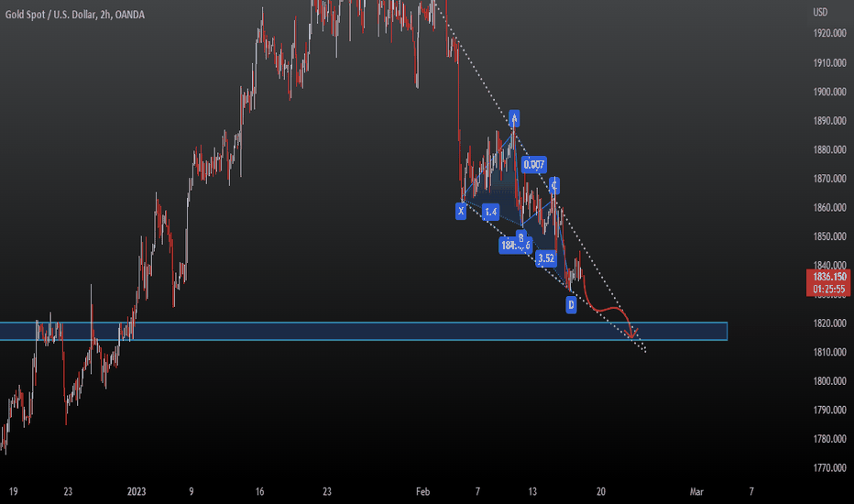Click the Mar label on time axis
This screenshot has width=854, height=504.
coord(696,491)
